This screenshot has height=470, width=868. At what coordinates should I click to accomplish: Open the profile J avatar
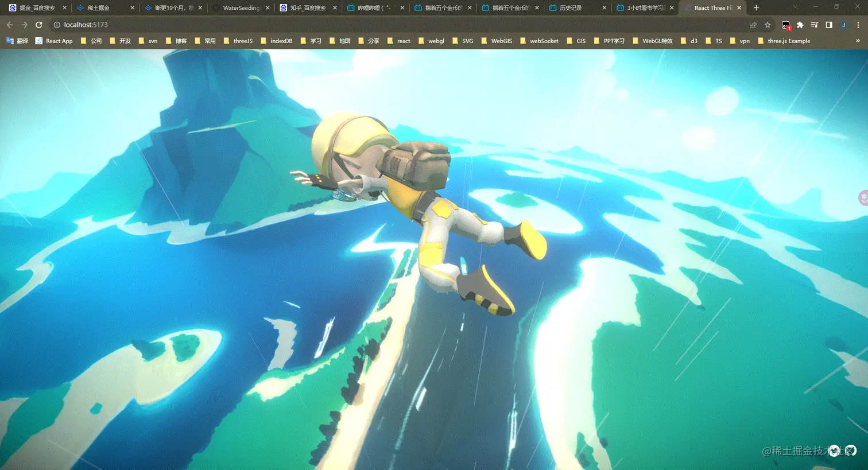click(843, 25)
